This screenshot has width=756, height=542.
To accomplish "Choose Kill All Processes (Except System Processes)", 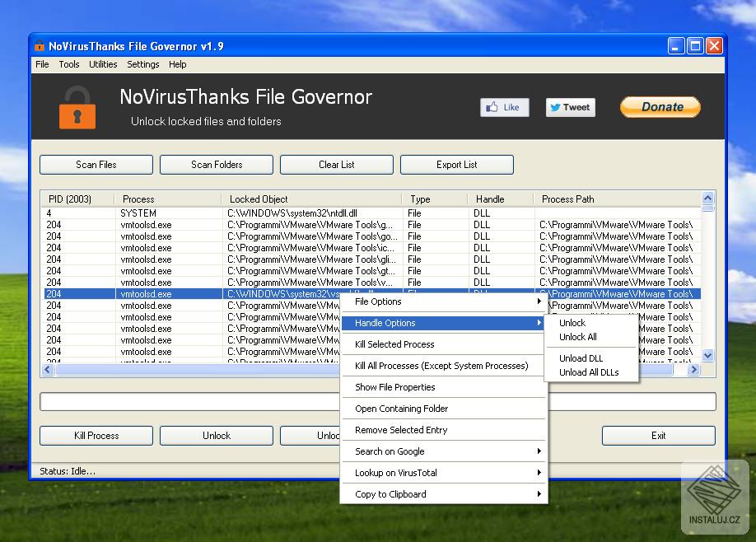I will coord(444,366).
